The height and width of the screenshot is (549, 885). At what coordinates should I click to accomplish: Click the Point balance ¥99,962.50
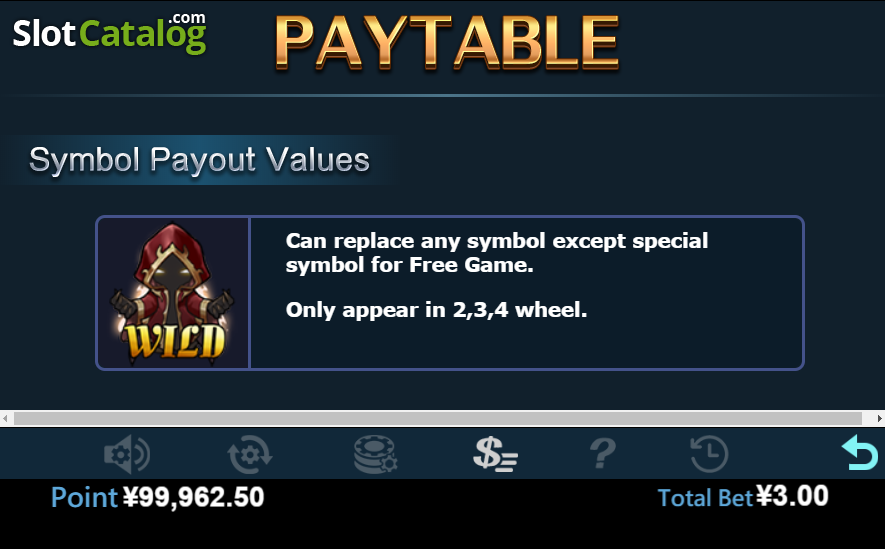(x=194, y=497)
